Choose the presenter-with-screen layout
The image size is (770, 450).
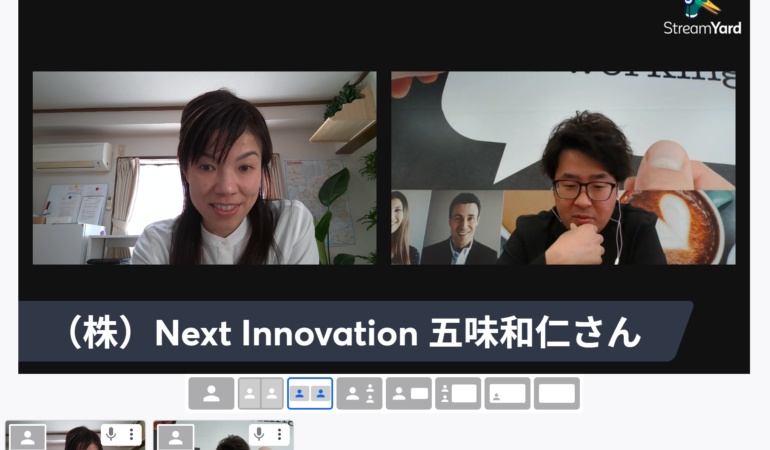click(409, 394)
